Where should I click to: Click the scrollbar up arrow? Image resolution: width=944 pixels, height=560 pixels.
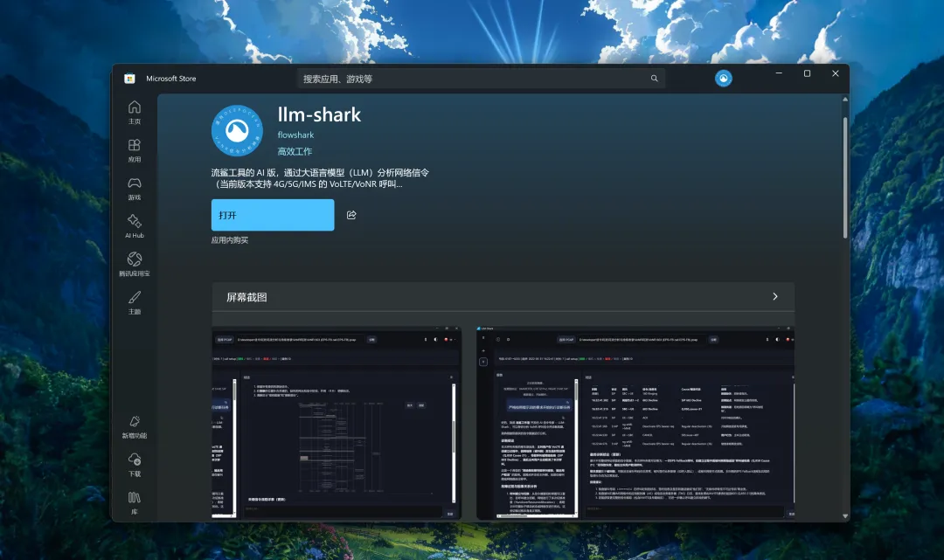click(x=845, y=100)
